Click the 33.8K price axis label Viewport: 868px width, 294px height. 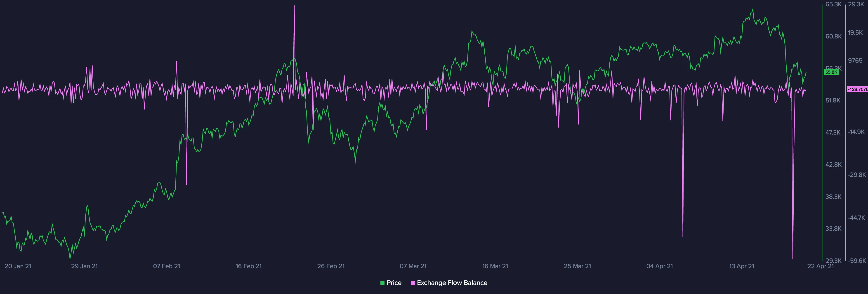833,229
